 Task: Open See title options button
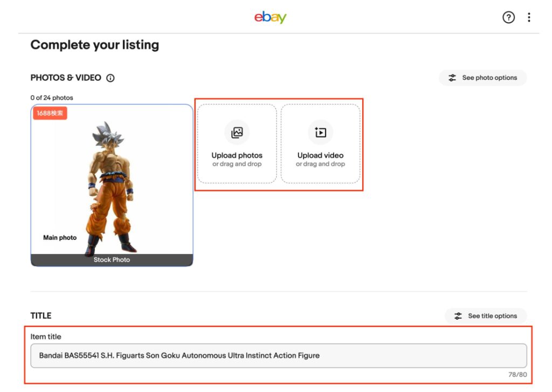(486, 316)
